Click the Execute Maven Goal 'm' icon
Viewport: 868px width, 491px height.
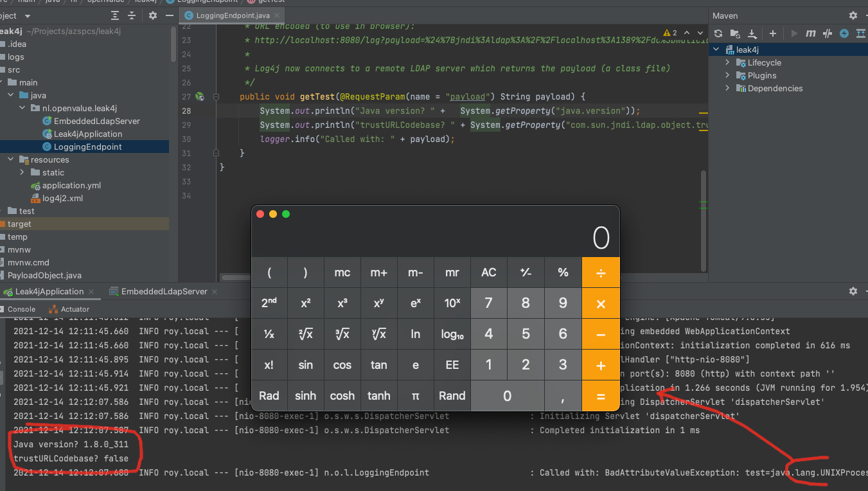pos(811,33)
